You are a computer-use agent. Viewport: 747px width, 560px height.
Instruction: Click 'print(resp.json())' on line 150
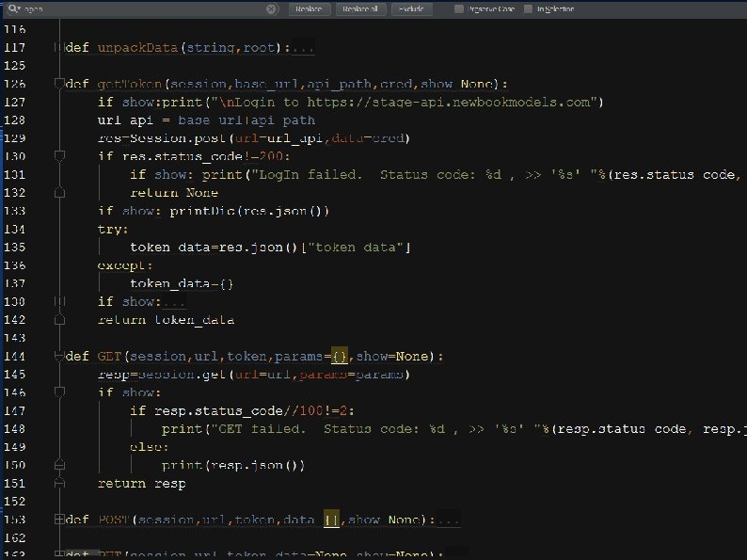click(x=233, y=465)
